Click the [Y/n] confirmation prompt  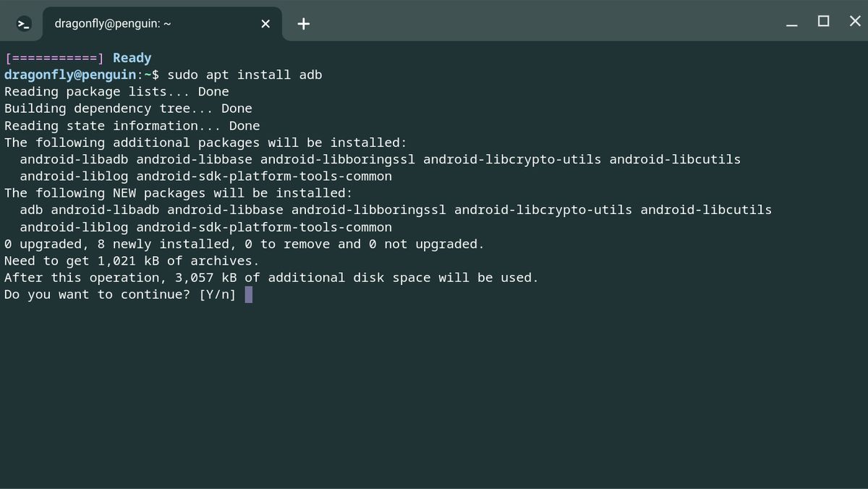(218, 294)
